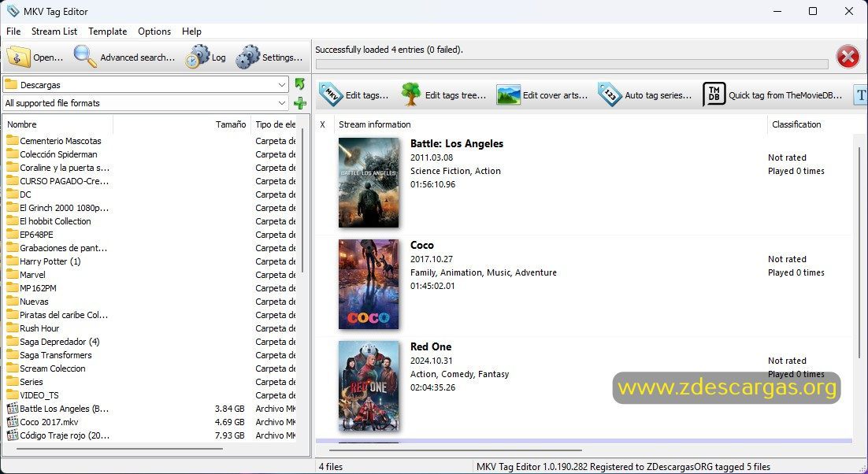
Task: Click the file list vertical scrollbar
Action: (302, 201)
